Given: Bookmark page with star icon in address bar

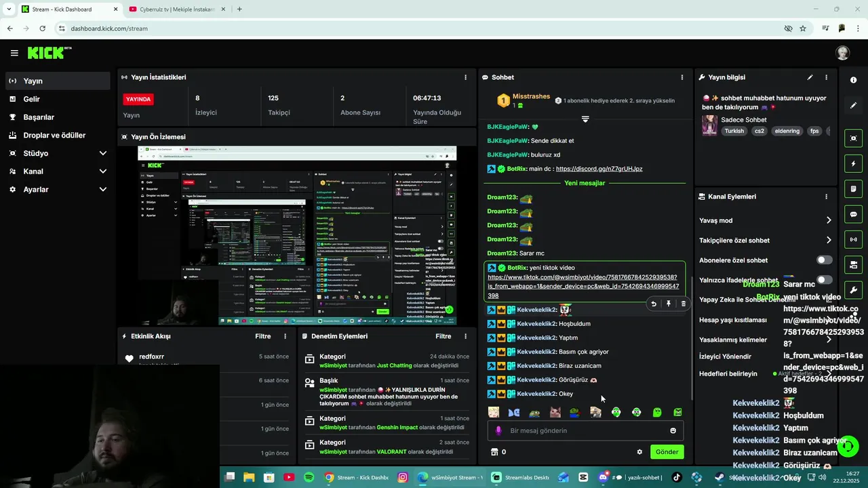Looking at the screenshot, I should (803, 28).
